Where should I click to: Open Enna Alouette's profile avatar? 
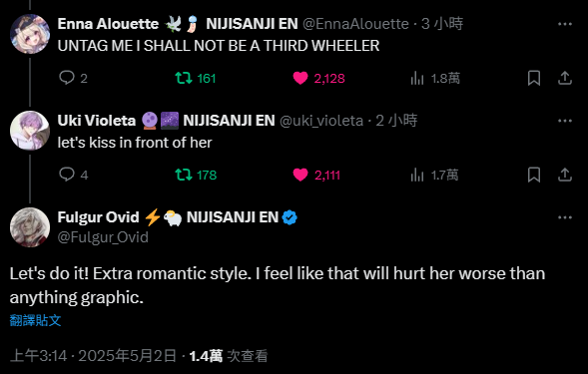click(30, 34)
